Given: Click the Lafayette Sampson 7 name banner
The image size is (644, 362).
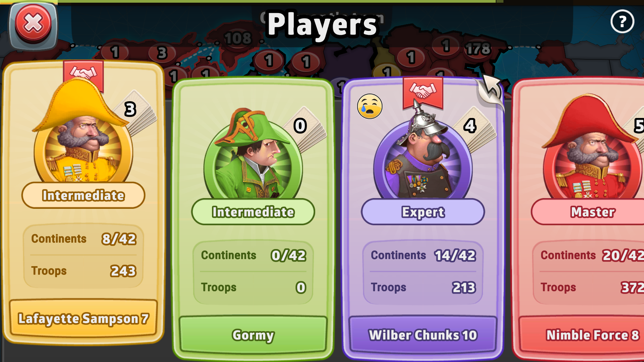Looking at the screenshot, I should pyautogui.click(x=83, y=318).
